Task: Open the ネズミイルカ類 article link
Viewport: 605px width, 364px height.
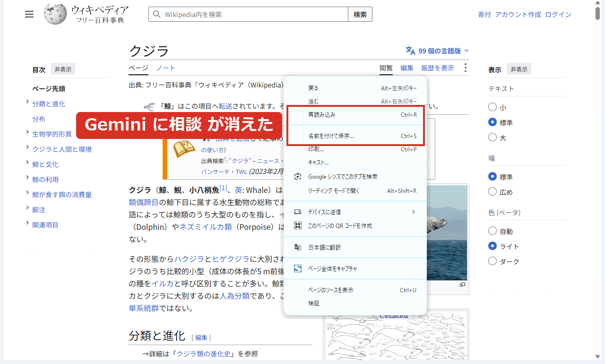Action: pyautogui.click(x=206, y=227)
